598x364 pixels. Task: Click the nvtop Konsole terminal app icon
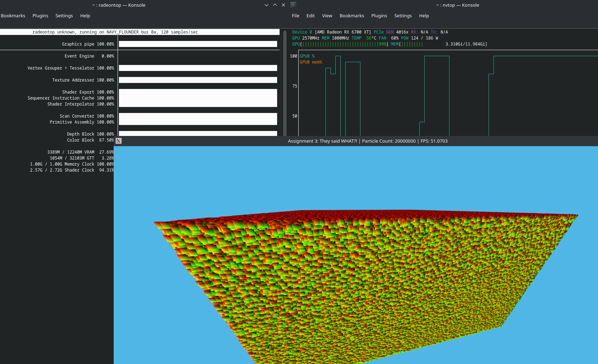(x=293, y=5)
